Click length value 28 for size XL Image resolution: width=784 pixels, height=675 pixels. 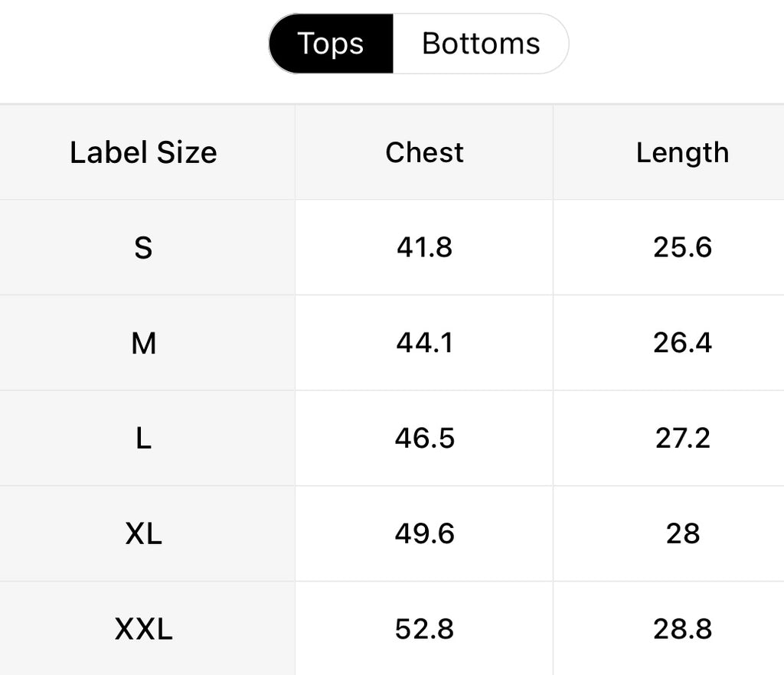[682, 533]
